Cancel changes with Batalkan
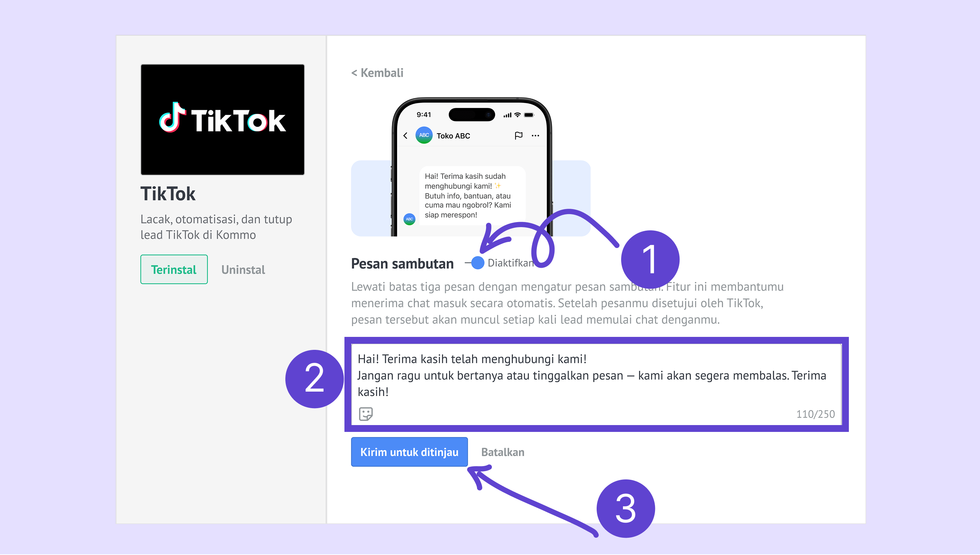The height and width of the screenshot is (555, 980). point(503,452)
